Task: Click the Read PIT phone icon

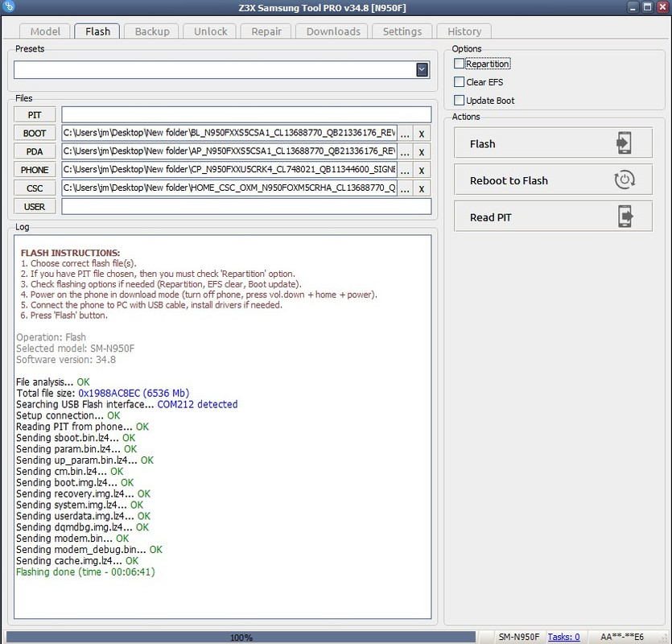Action: 625,217
